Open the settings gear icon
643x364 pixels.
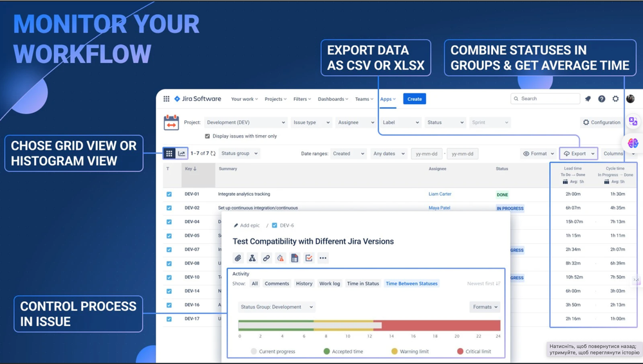click(x=615, y=99)
